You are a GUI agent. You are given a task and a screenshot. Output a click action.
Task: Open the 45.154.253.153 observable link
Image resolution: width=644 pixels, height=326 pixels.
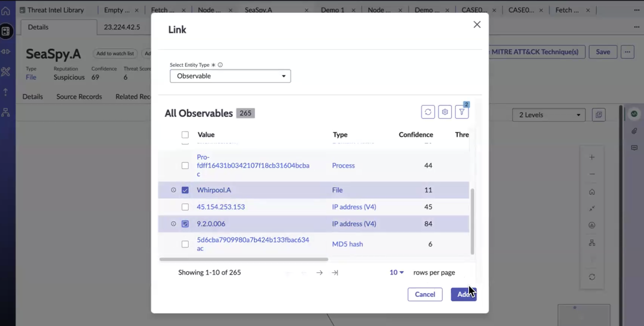point(221,207)
